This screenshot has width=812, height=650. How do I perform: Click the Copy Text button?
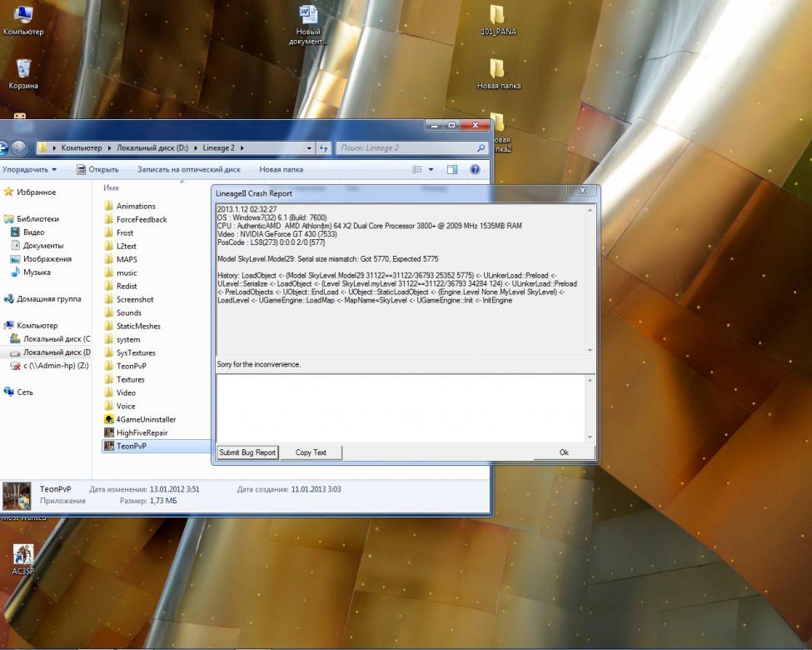pyautogui.click(x=311, y=452)
